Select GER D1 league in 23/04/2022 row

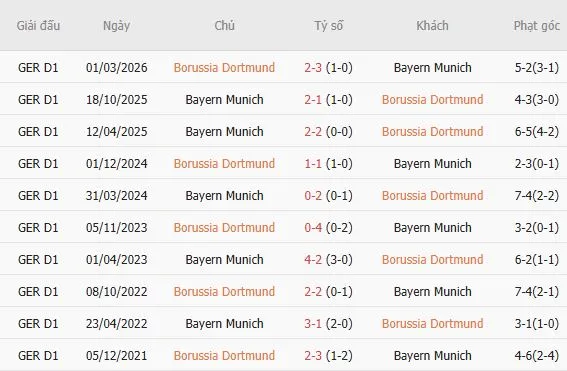38,323
